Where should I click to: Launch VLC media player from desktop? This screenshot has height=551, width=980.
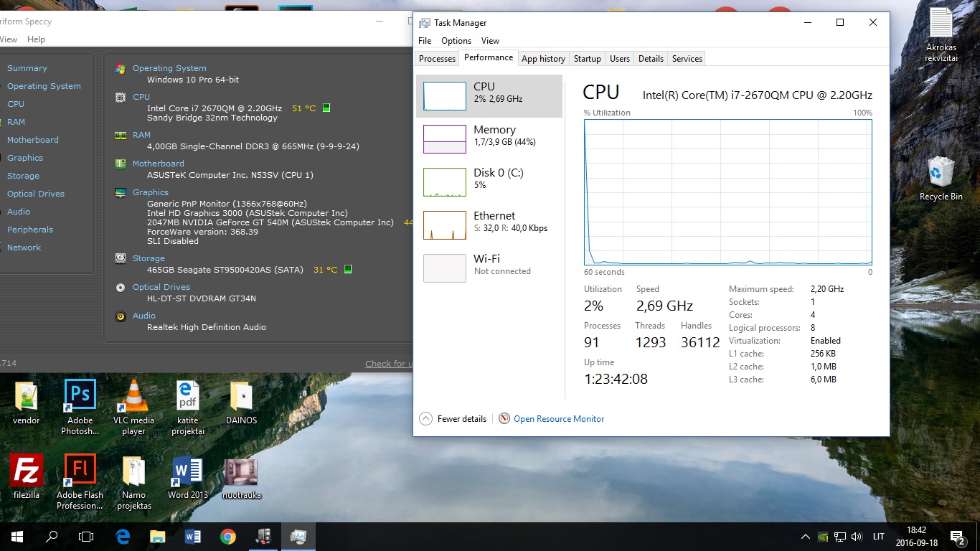coord(133,397)
